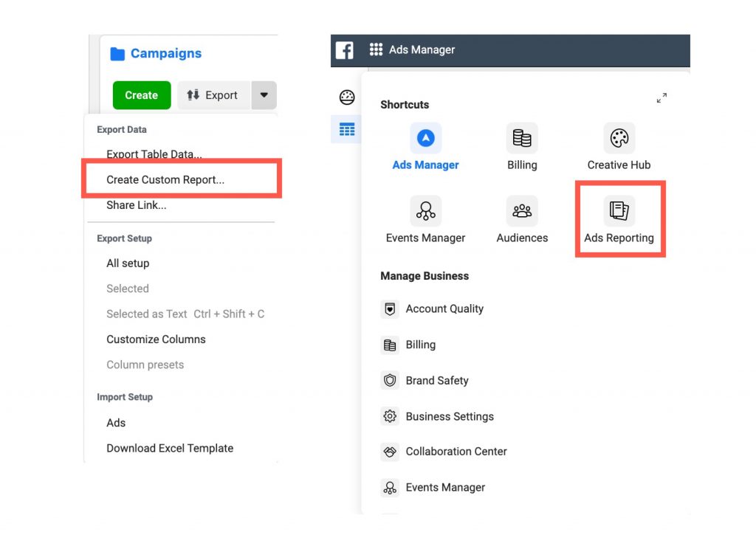
Task: Click the green Create button
Action: pos(142,95)
